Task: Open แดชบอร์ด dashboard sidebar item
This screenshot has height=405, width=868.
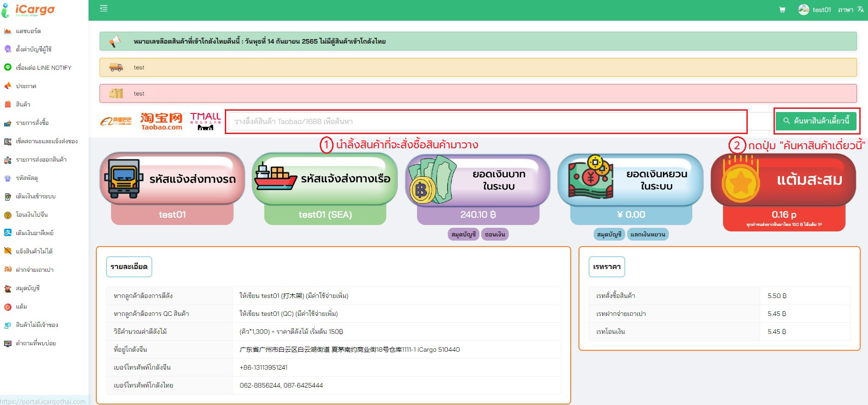Action: tap(28, 31)
